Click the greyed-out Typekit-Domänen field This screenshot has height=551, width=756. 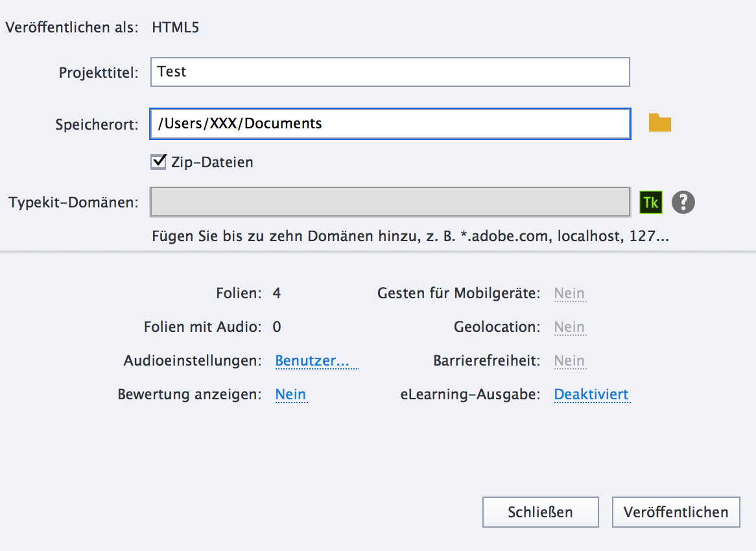click(390, 202)
